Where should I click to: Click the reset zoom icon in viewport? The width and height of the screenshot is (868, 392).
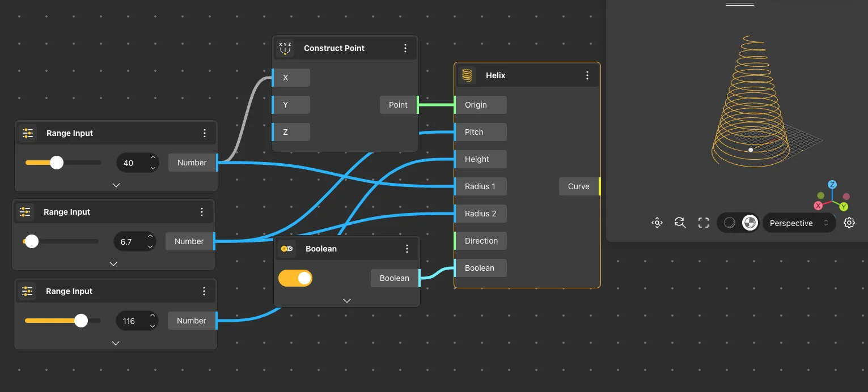tap(680, 223)
